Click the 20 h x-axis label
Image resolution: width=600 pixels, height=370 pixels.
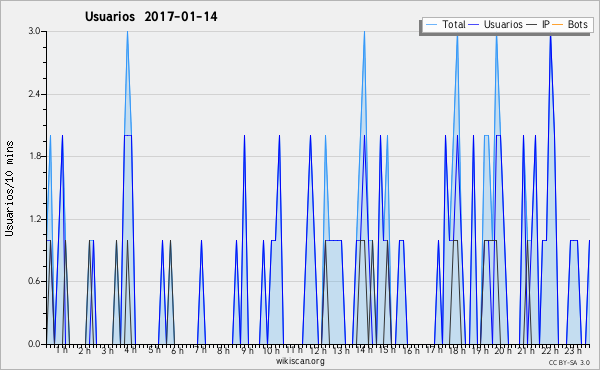[503, 350]
